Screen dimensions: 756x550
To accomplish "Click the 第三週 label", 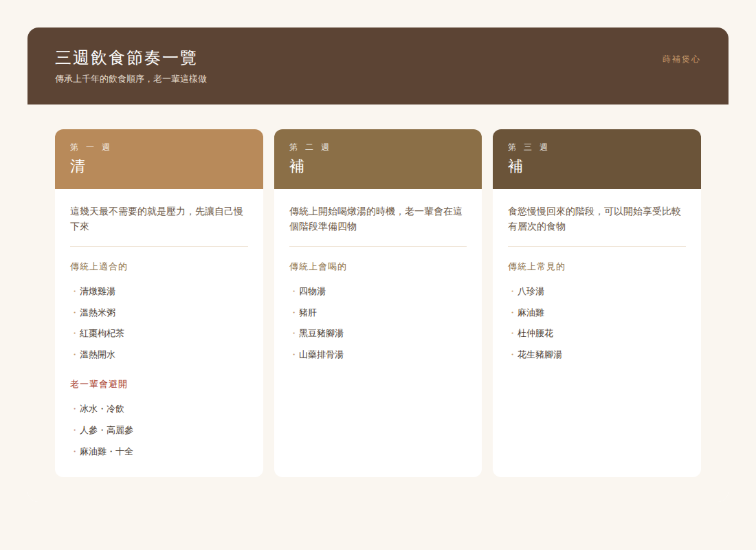I will (527, 147).
